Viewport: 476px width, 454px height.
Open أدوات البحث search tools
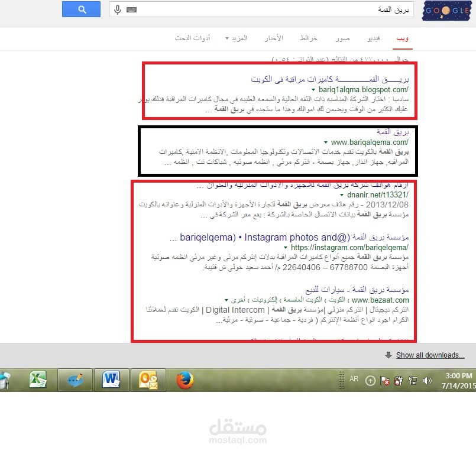coord(192,38)
